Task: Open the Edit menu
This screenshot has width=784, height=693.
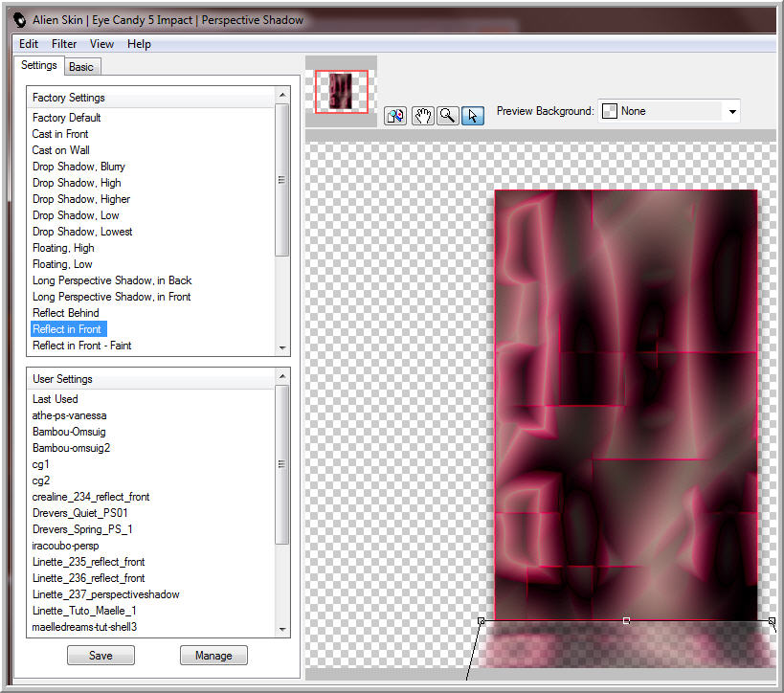Action: point(29,44)
